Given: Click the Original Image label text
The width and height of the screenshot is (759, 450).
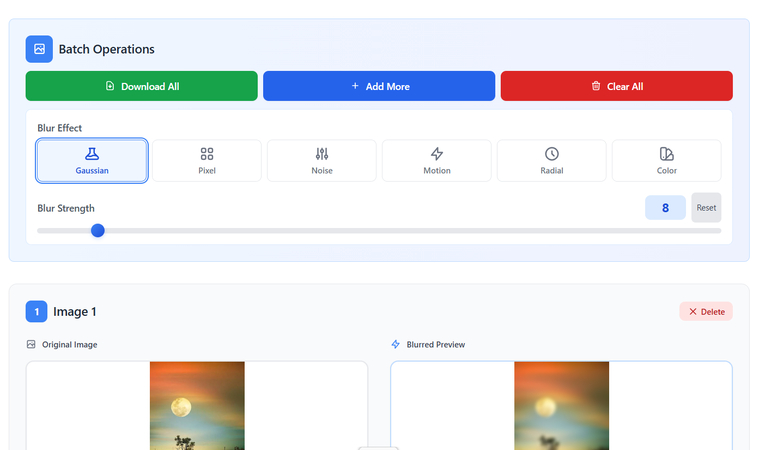Looking at the screenshot, I should pos(70,345).
